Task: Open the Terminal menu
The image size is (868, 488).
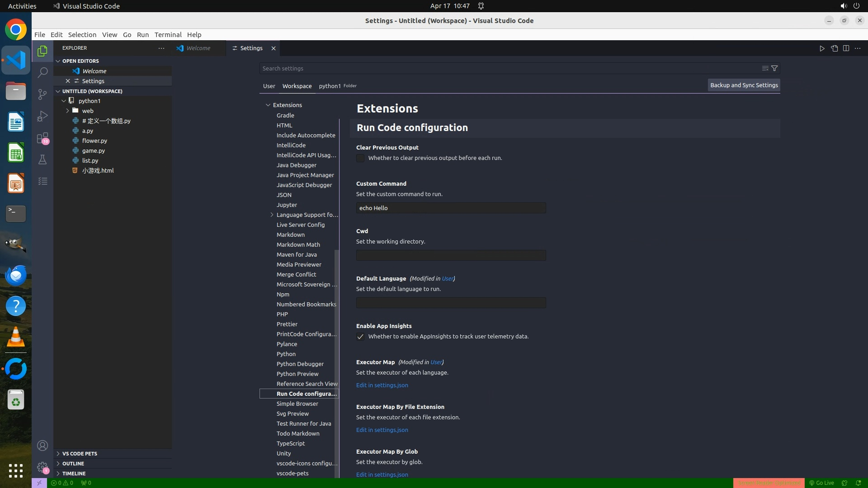Action: [x=168, y=35]
